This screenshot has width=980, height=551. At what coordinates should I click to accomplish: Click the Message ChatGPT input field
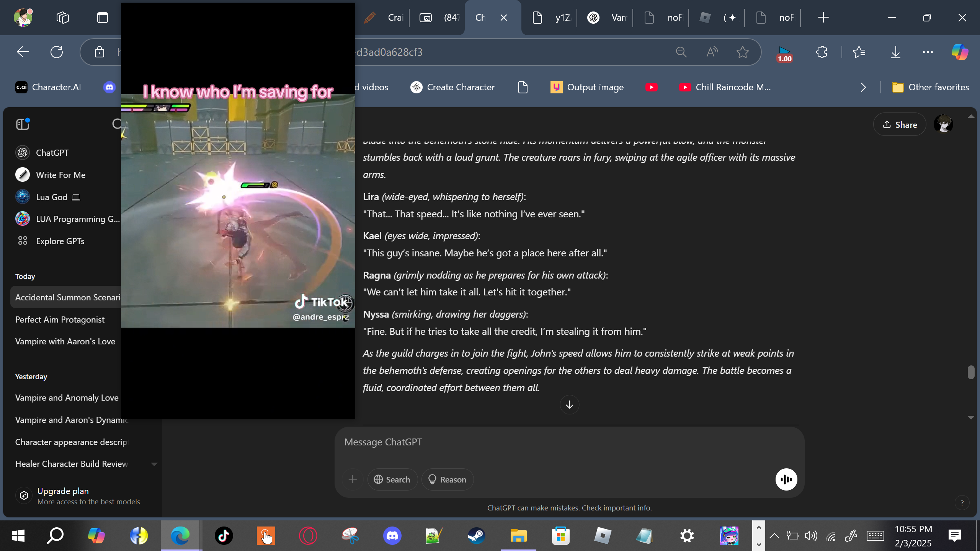(x=569, y=442)
